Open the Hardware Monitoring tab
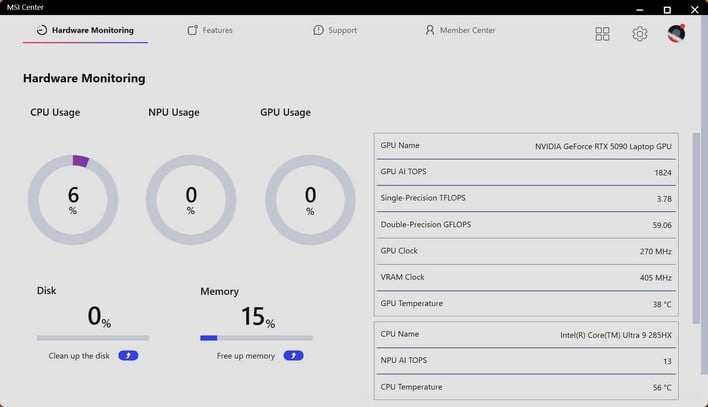The height and width of the screenshot is (407, 708). (x=85, y=30)
